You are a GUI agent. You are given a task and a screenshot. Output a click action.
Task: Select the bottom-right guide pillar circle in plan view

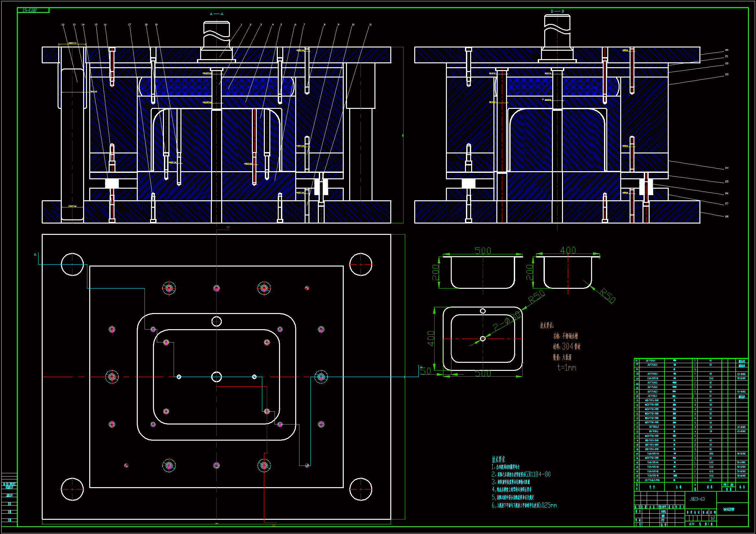point(361,489)
